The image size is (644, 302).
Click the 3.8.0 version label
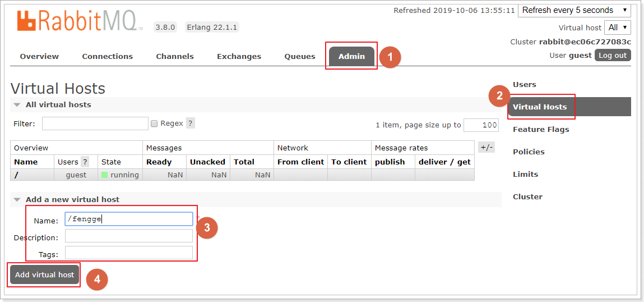click(165, 27)
